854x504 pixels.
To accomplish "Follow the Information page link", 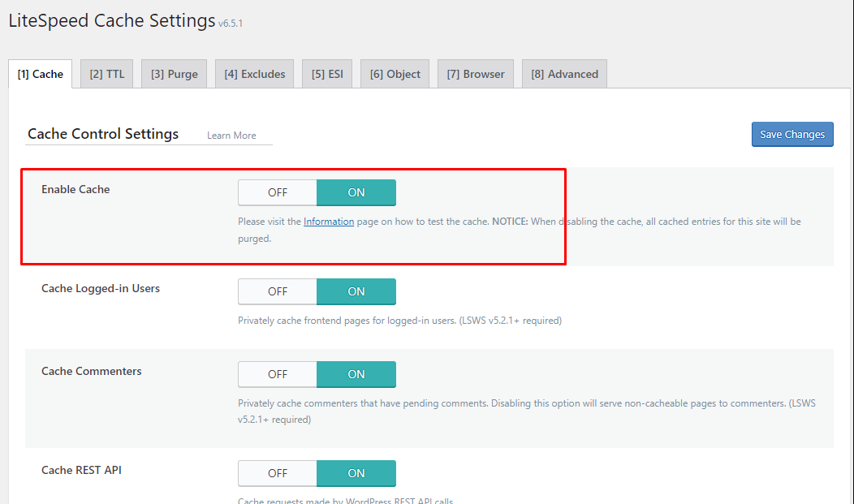I will click(x=329, y=222).
